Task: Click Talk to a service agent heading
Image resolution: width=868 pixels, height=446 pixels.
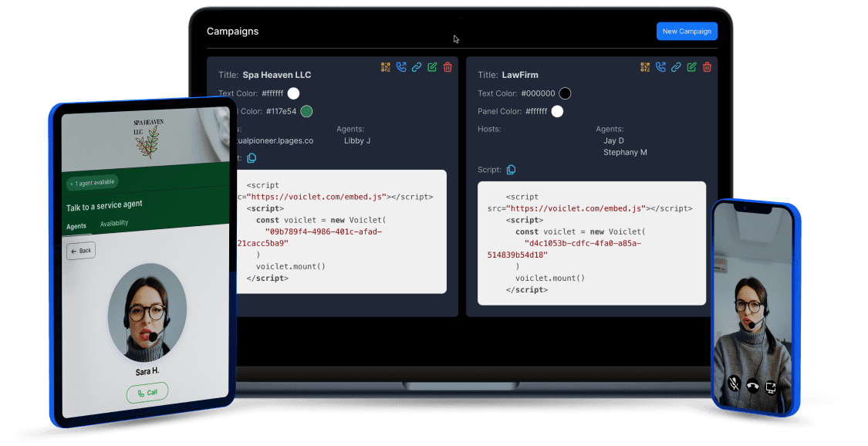Action: (104, 206)
